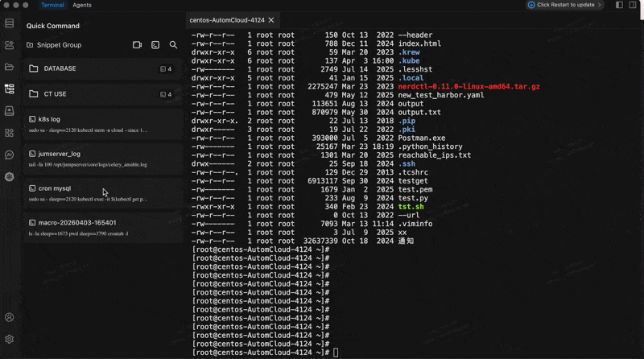Click the --header filename

415,35
